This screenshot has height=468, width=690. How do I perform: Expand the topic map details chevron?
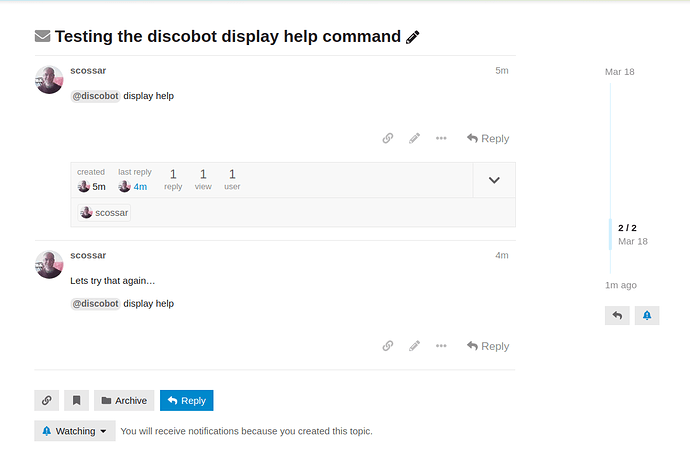click(494, 180)
